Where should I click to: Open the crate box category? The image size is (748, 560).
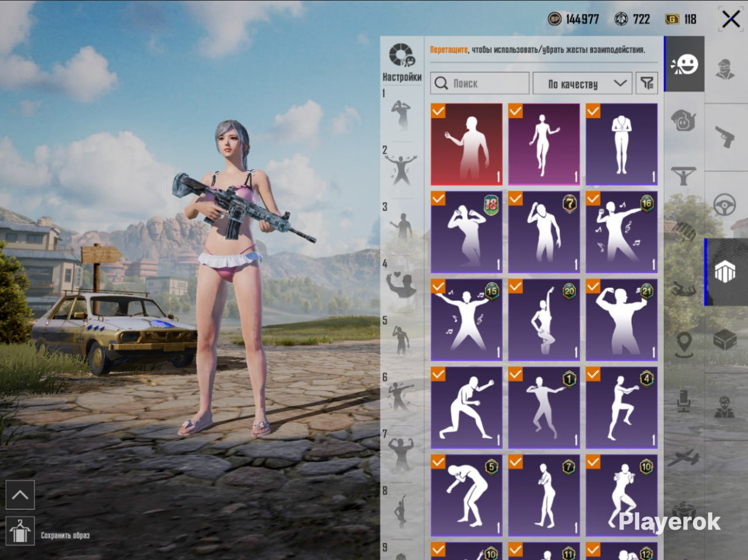(x=725, y=339)
